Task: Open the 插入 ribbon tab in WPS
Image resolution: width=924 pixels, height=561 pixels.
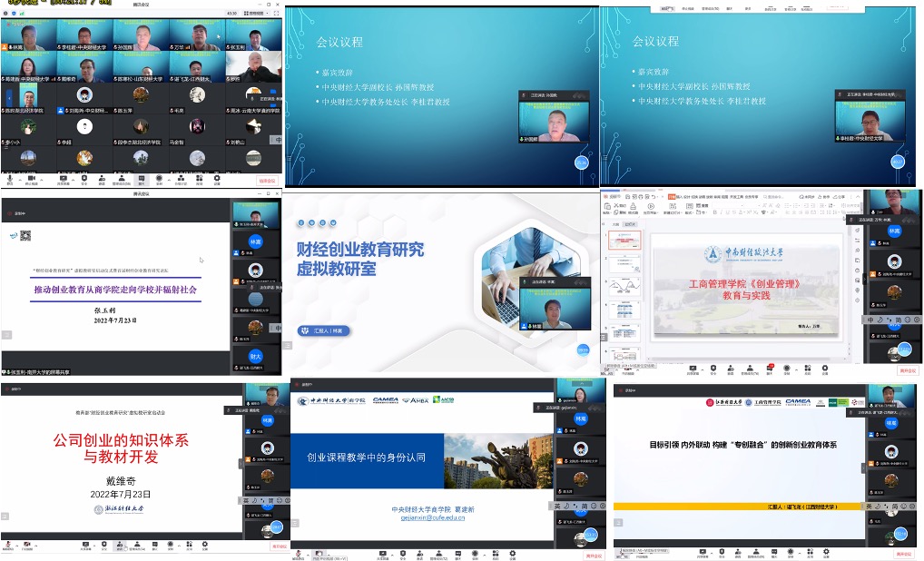Action: (x=679, y=196)
